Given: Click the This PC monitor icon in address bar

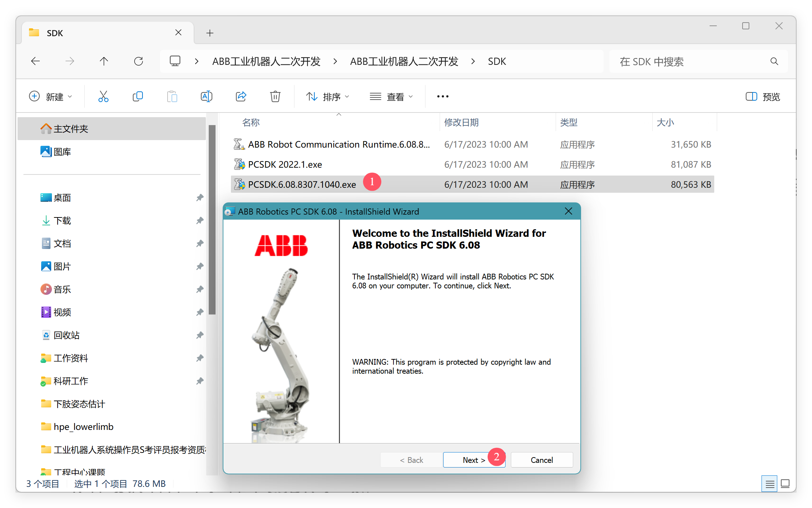Looking at the screenshot, I should click(x=175, y=61).
